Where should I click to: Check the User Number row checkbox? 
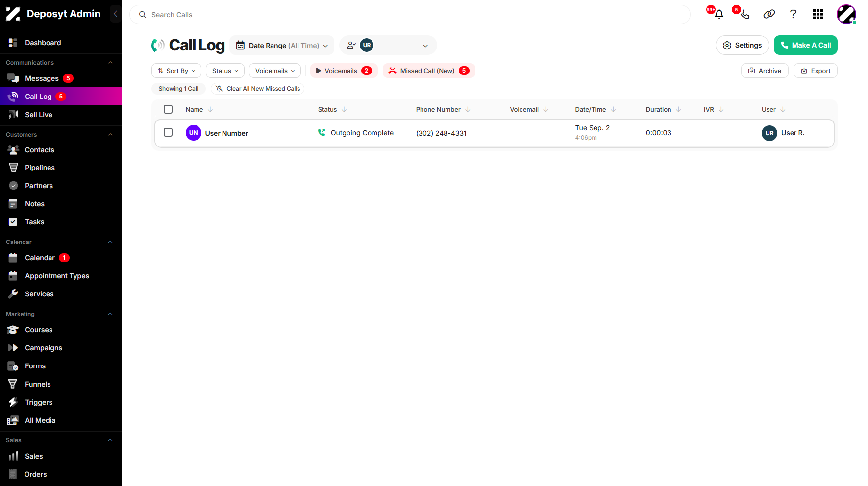coord(168,132)
